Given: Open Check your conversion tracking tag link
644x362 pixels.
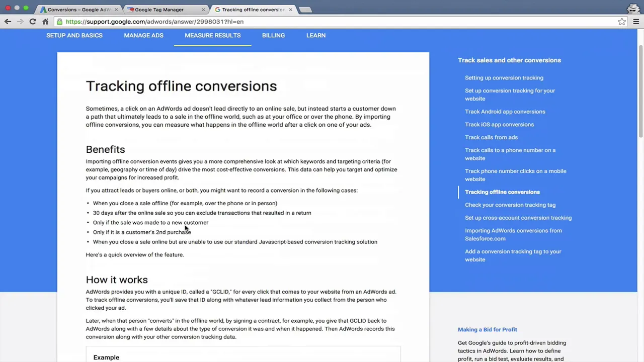Looking at the screenshot, I should pyautogui.click(x=510, y=205).
